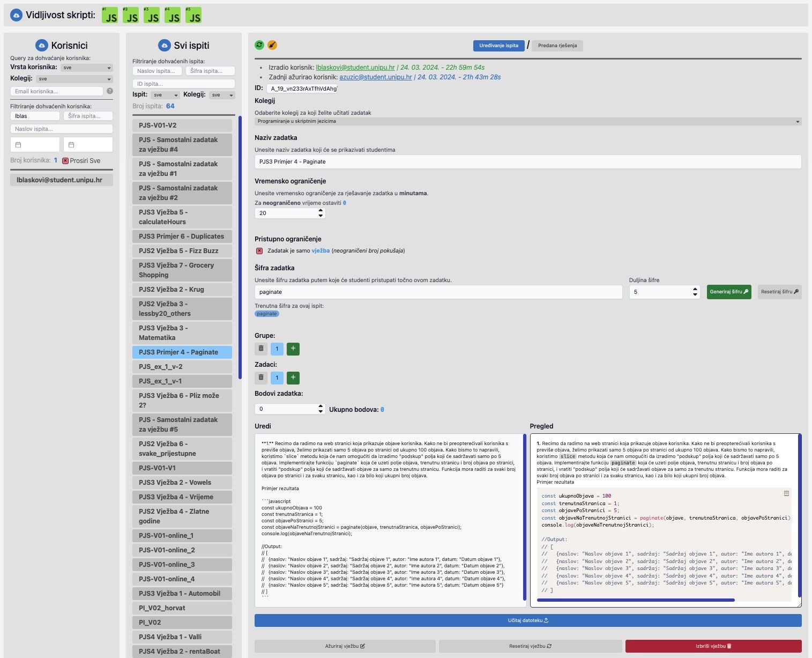This screenshot has width=812, height=658.
Task: Open exam PJS4 Vježba 2 - rentaBoat
Action: [182, 652]
